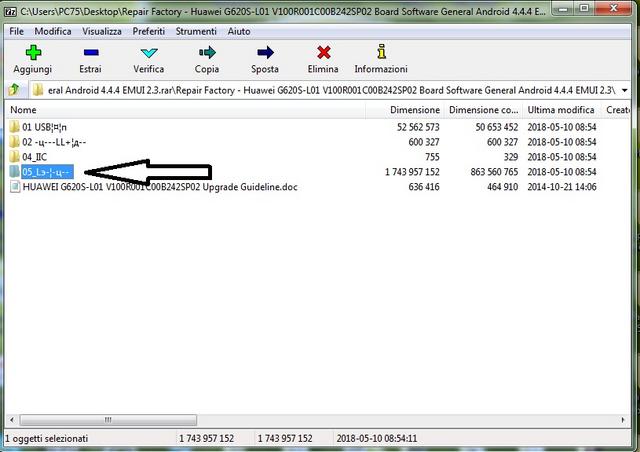
Task: Click status bar '1 oggetti selezionati'
Action: (47, 439)
